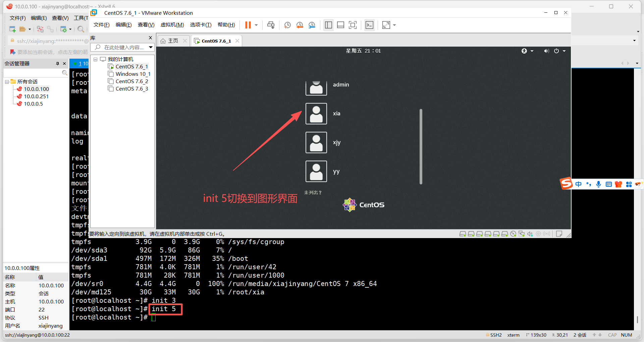Close the 会话管理器 panel

[x=64, y=64]
